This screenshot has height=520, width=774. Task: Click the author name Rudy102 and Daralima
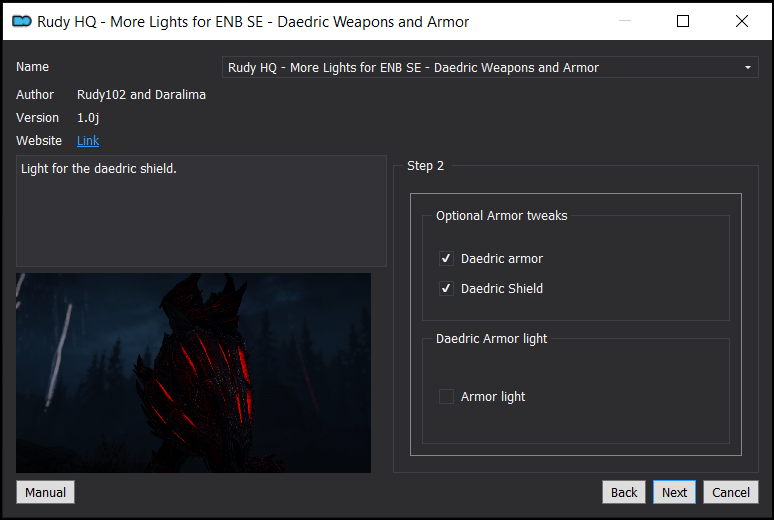[141, 95]
